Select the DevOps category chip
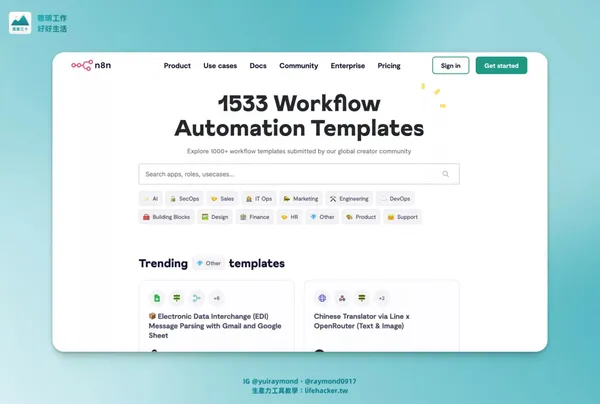 pyautogui.click(x=395, y=199)
